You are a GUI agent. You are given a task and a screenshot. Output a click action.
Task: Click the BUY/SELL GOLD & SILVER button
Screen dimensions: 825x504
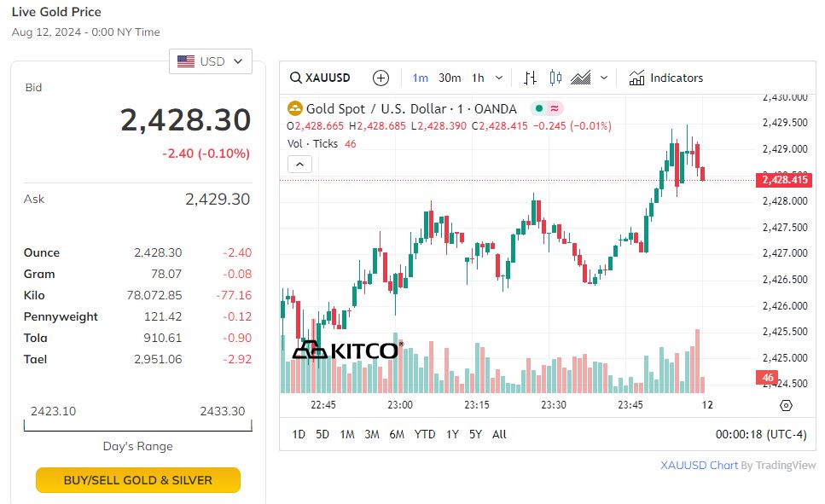(x=138, y=480)
